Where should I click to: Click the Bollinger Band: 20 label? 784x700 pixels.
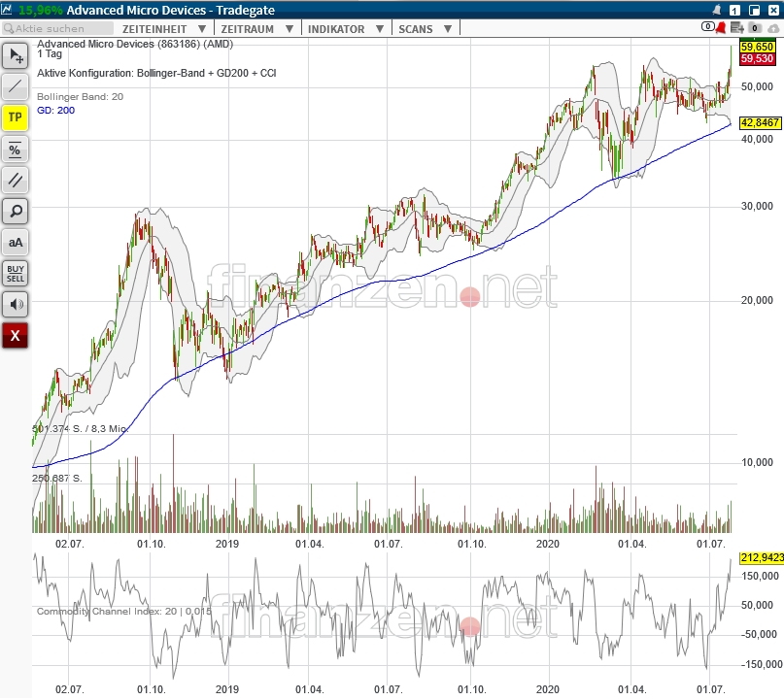(x=80, y=96)
